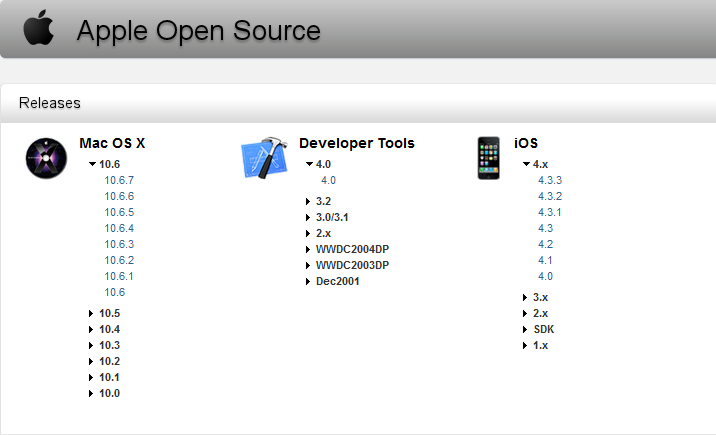This screenshot has width=716, height=435.
Task: Open the 10.6.2 release link
Action: pos(119,260)
